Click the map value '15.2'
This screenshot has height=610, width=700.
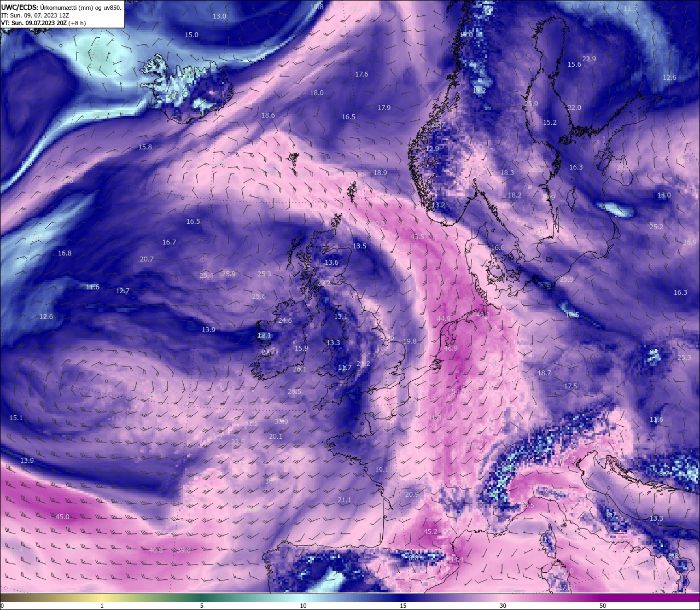pyautogui.click(x=550, y=123)
